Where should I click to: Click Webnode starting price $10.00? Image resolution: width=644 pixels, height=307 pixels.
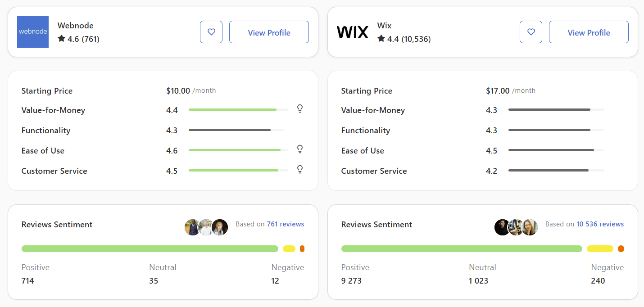coord(178,90)
